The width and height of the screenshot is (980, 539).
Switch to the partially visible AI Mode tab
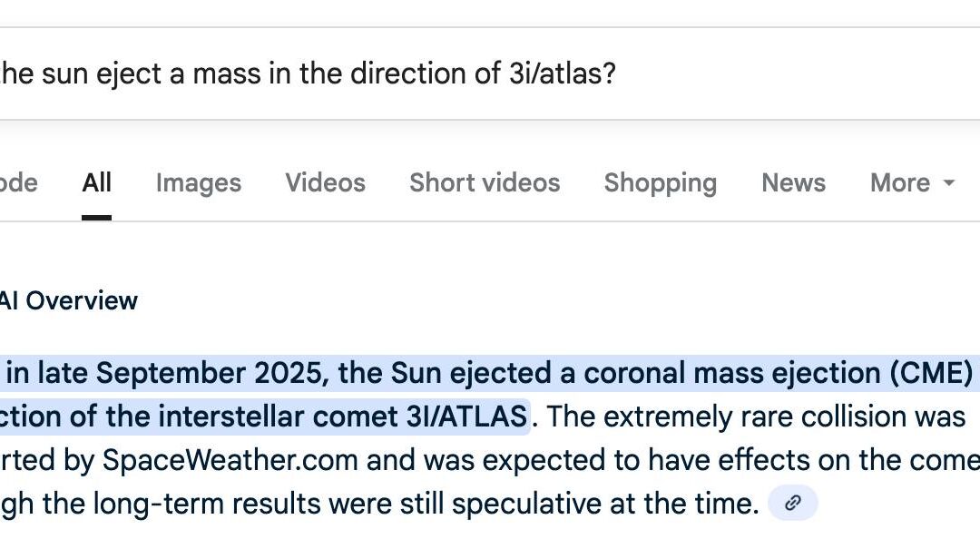tap(18, 183)
